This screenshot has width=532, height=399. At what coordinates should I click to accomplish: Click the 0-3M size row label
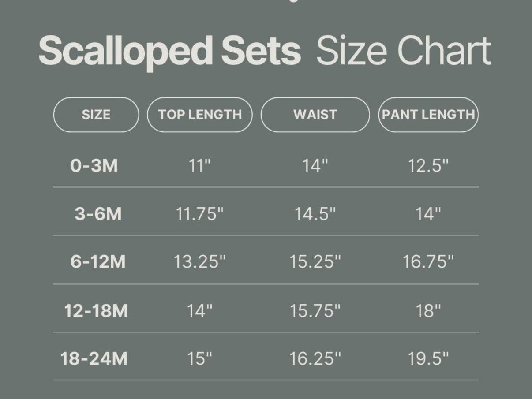tap(94, 166)
